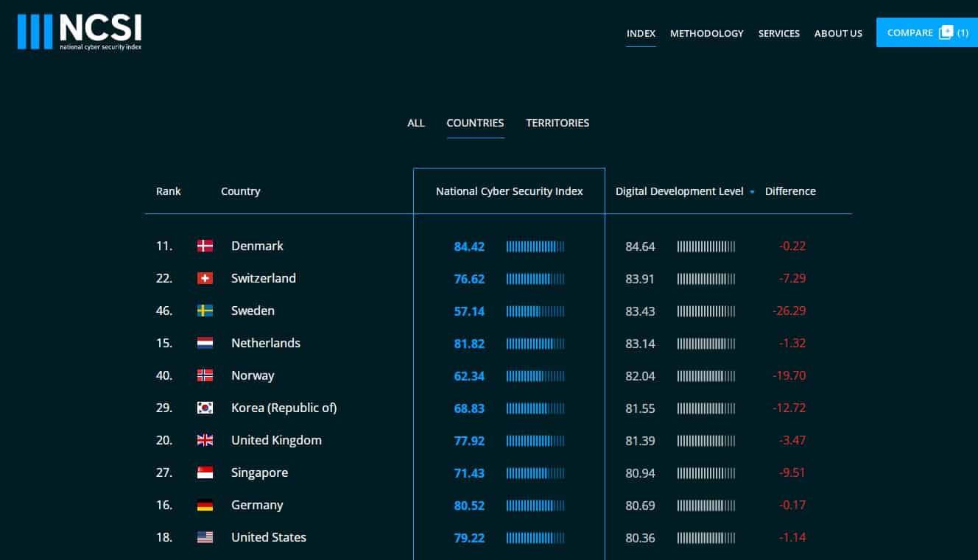Sort table by Difference column header
Image resolution: width=978 pixels, height=560 pixels.
(x=790, y=191)
